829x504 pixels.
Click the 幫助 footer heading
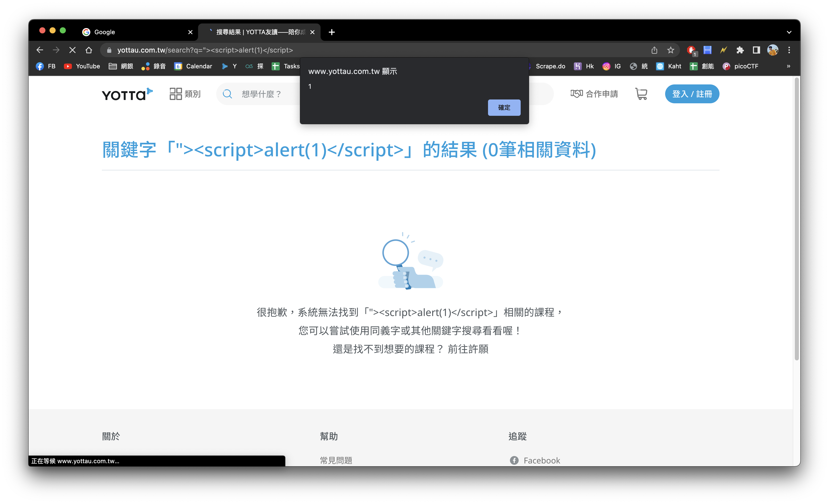point(329,436)
